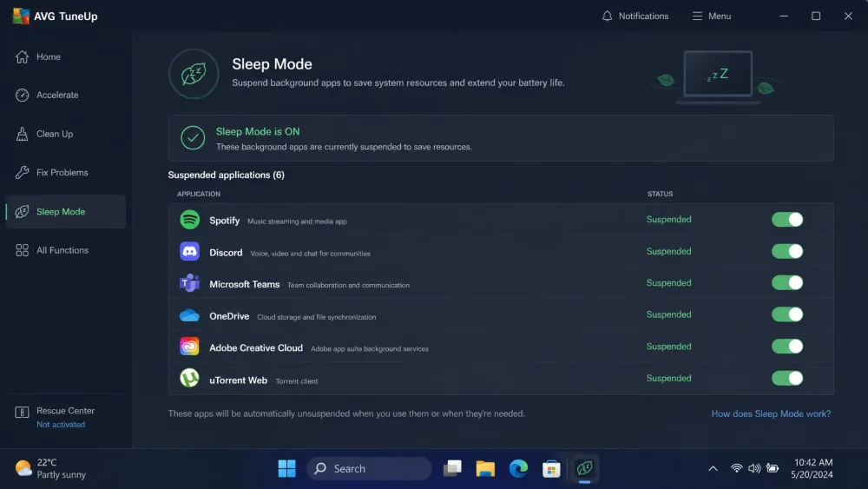The width and height of the screenshot is (868, 489).
Task: Toggle off Discord suspension switch
Action: 787,251
